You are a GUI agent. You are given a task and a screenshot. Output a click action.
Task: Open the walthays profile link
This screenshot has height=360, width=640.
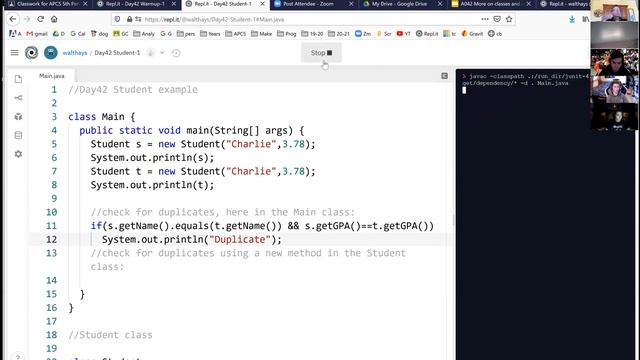75,53
